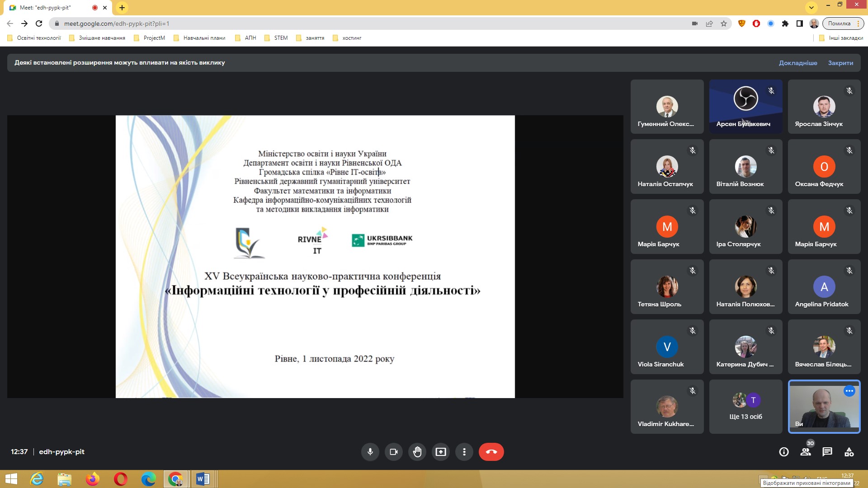Open the meeting details info icon
The height and width of the screenshot is (488, 868).
click(x=784, y=452)
